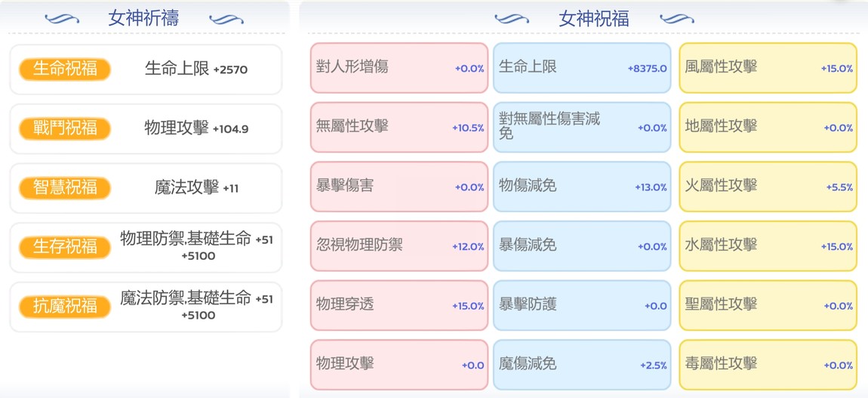Click the 女神祝福 header title
The image size is (868, 398).
(593, 19)
